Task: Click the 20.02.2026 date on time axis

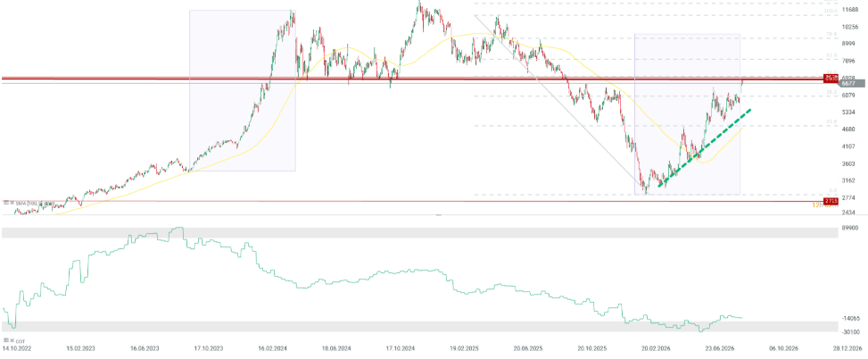Action: tap(657, 348)
